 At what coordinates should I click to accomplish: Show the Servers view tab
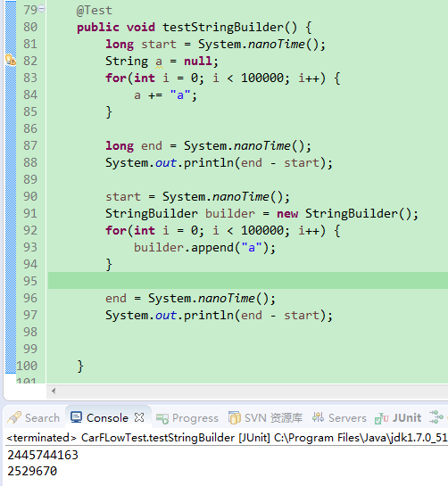pyautogui.click(x=339, y=418)
